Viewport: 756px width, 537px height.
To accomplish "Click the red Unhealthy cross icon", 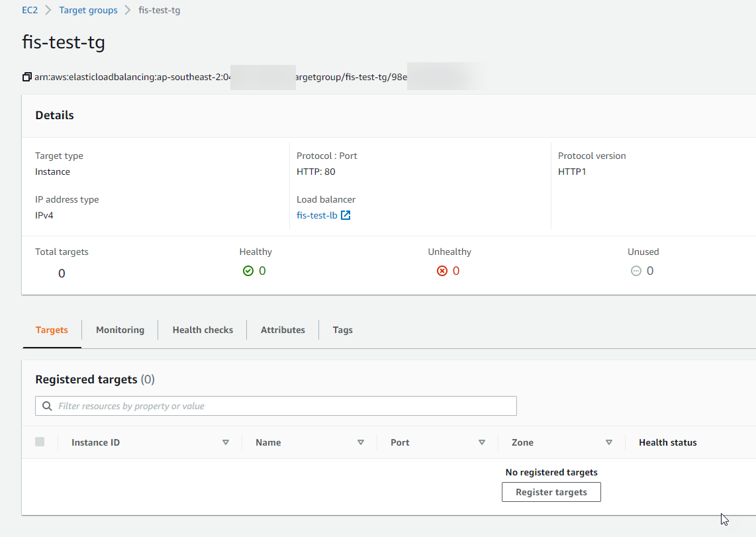I will [x=442, y=271].
